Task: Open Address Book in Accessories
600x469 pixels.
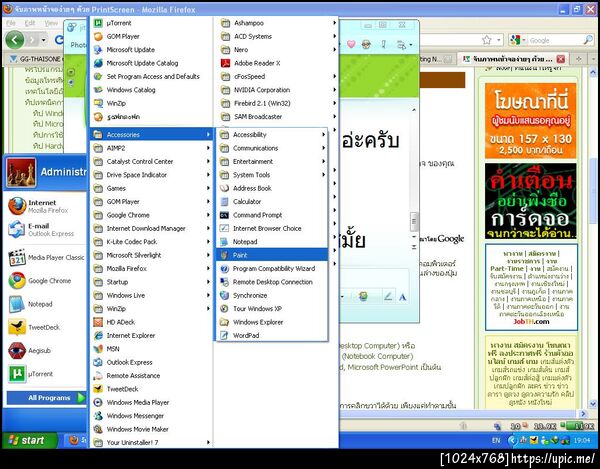Action: point(272,188)
